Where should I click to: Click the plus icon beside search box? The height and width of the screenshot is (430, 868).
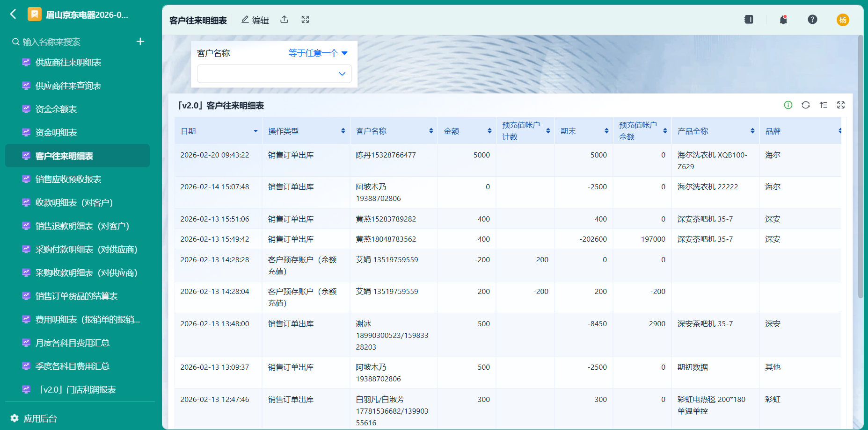point(140,42)
